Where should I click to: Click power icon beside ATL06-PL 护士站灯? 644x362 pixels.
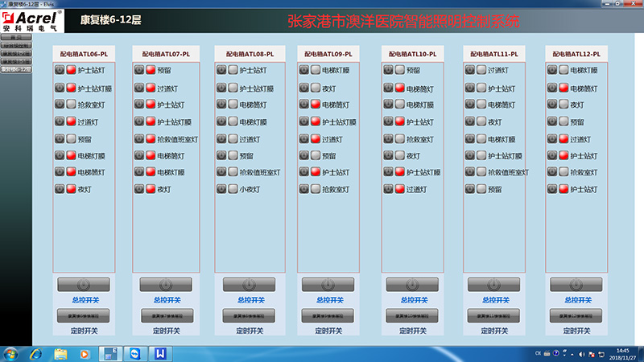(x=60, y=70)
